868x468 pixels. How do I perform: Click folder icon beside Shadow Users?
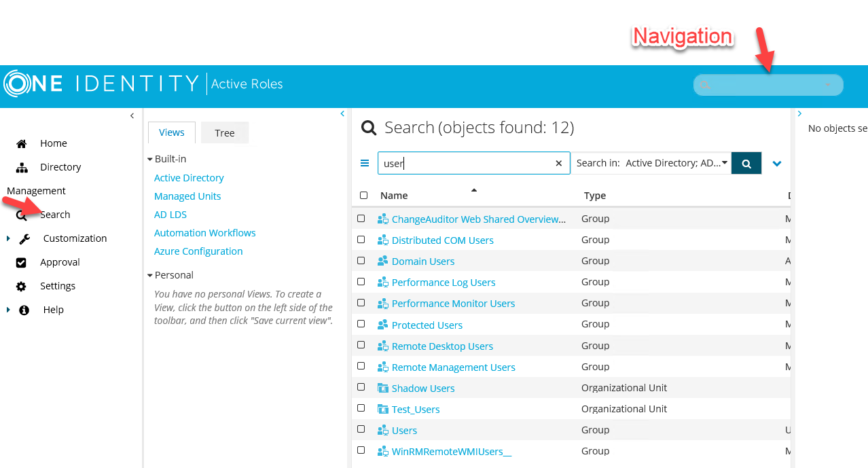(383, 389)
